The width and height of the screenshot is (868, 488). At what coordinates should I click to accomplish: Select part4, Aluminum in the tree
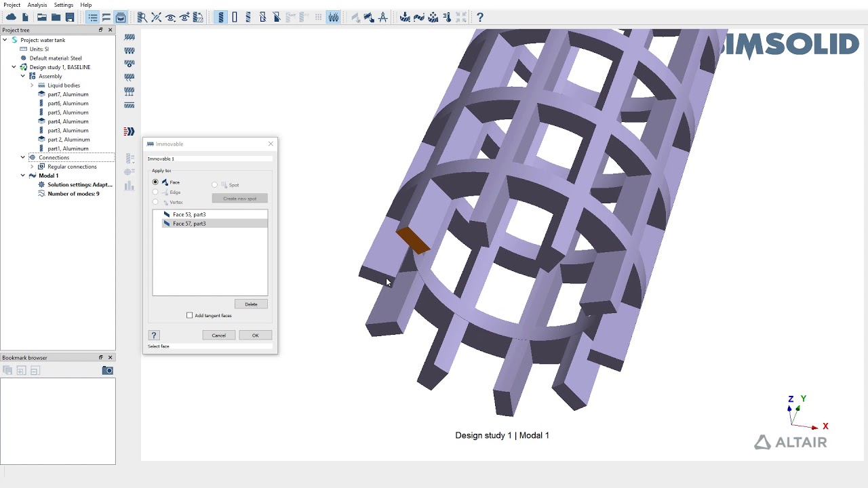point(68,121)
